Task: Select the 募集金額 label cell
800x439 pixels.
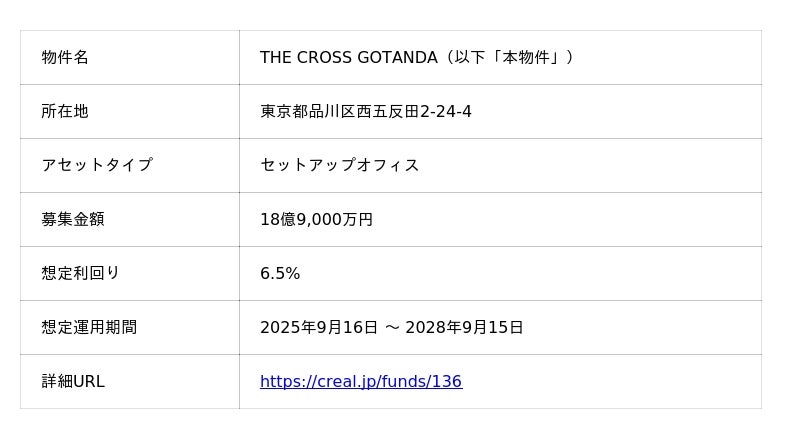Action: (73, 219)
